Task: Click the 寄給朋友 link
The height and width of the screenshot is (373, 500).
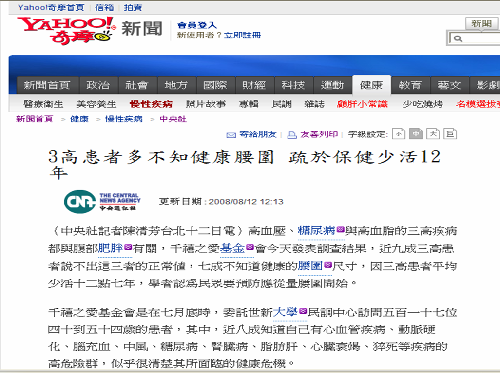Action: tap(258, 134)
